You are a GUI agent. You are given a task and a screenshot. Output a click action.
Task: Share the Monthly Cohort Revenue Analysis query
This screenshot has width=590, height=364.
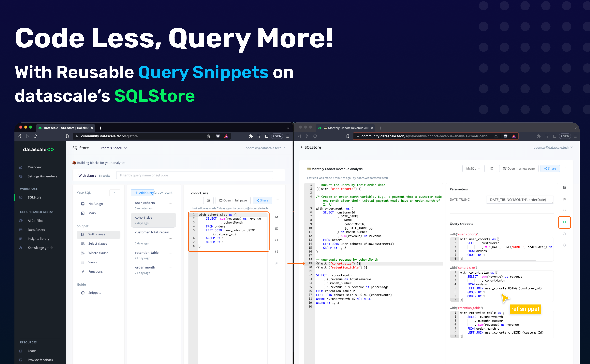(x=550, y=169)
